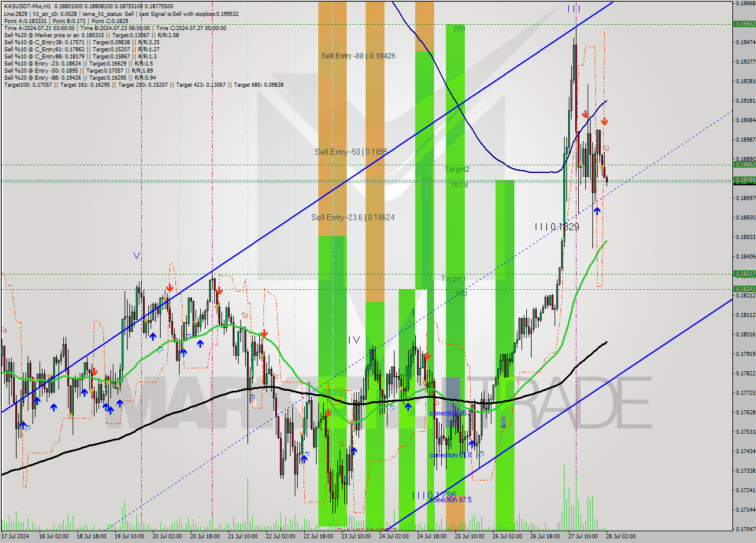The image size is (756, 543).
Task: Click the 0.17047 price axis label
Action: click(x=745, y=529)
